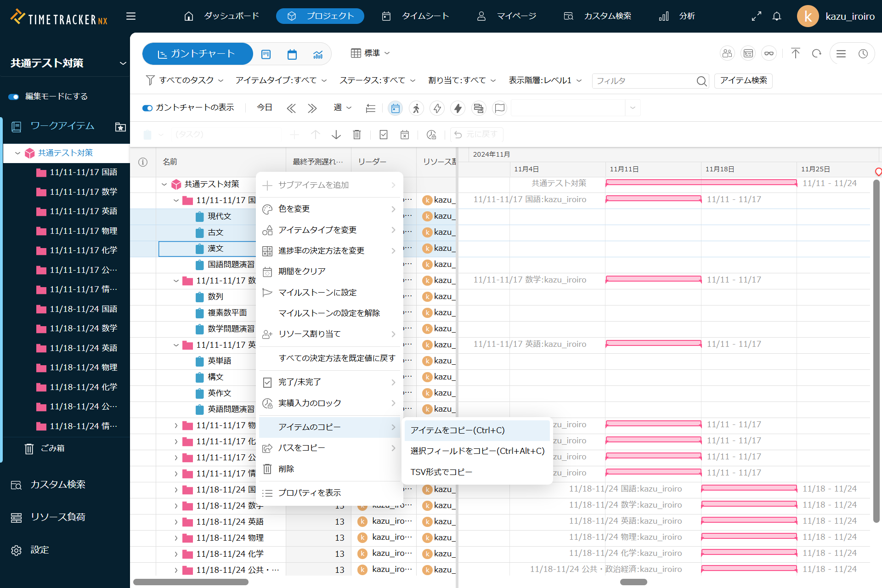The height and width of the screenshot is (588, 882).
Task: Click the フィルタ input field
Action: pos(643,81)
